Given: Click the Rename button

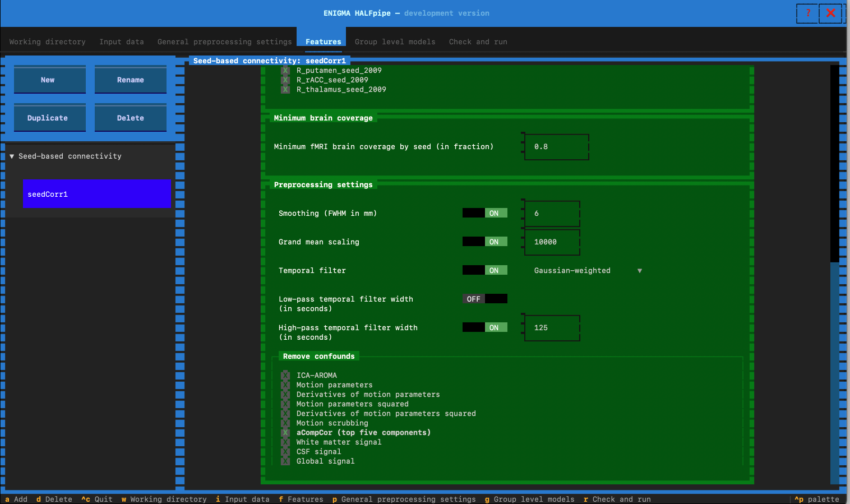Looking at the screenshot, I should [x=131, y=80].
